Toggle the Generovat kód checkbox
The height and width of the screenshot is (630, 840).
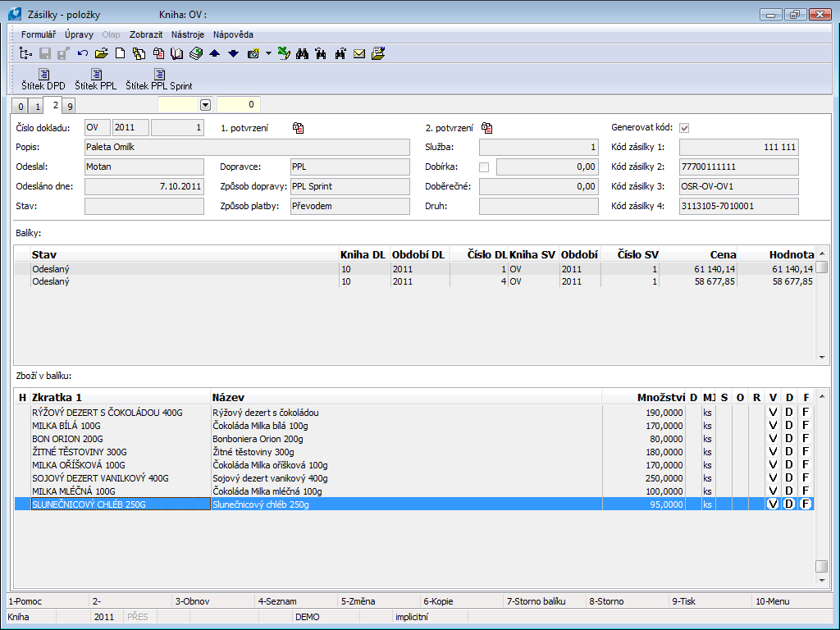[x=684, y=128]
